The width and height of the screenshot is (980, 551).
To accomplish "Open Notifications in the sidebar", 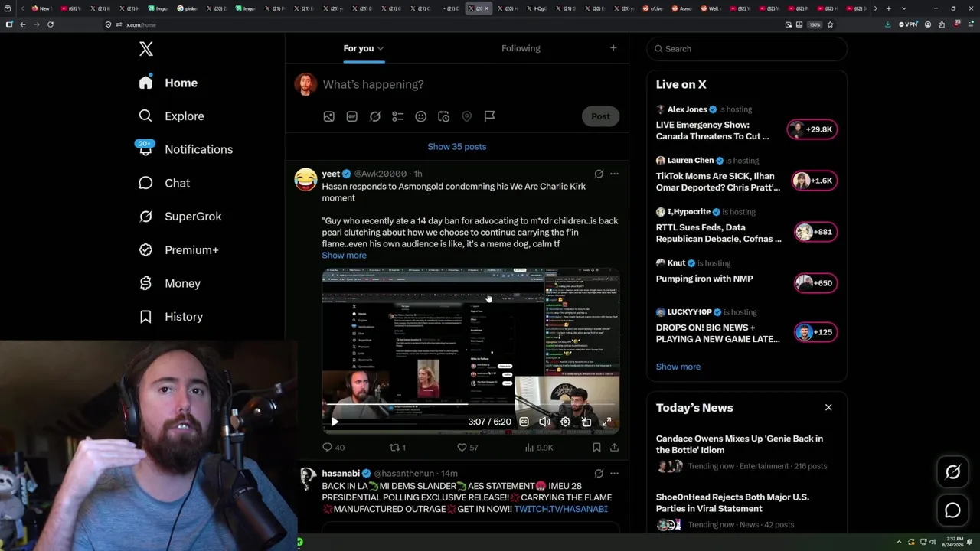I will coord(185,149).
